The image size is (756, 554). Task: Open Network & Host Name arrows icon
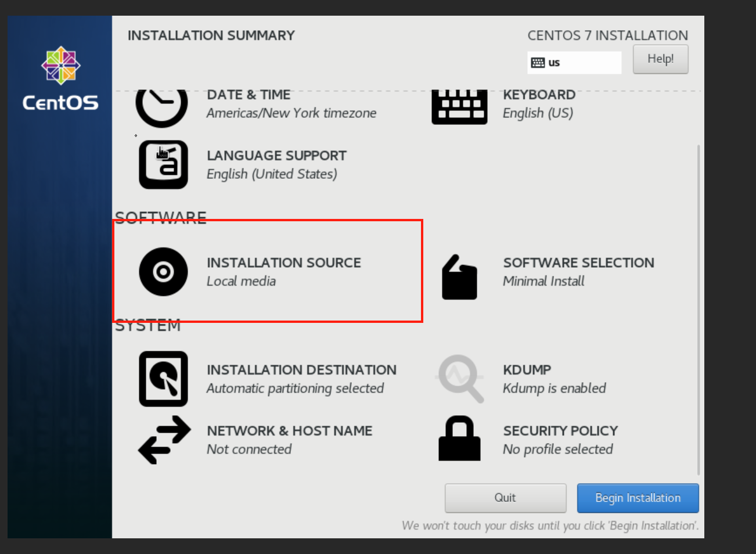point(164,440)
